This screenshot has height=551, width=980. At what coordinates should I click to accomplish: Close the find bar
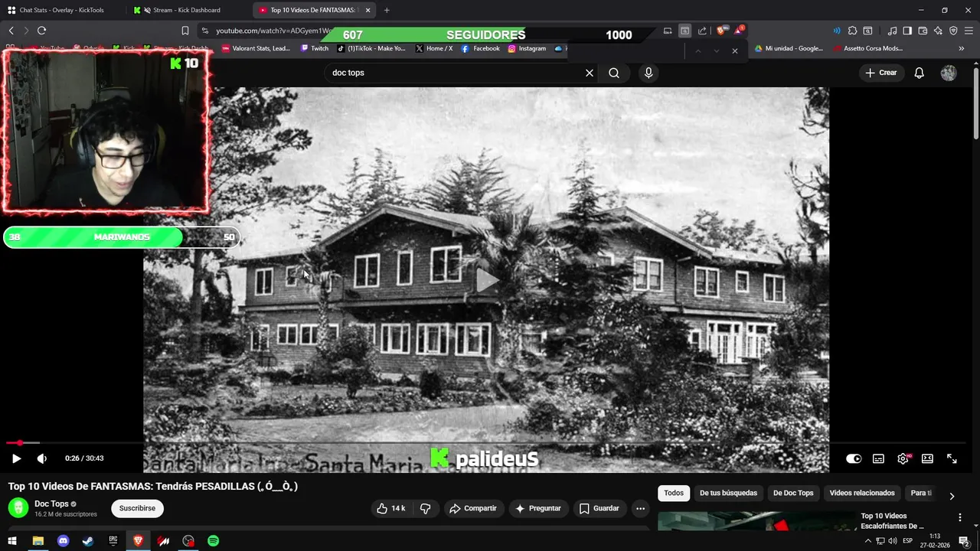[735, 51]
